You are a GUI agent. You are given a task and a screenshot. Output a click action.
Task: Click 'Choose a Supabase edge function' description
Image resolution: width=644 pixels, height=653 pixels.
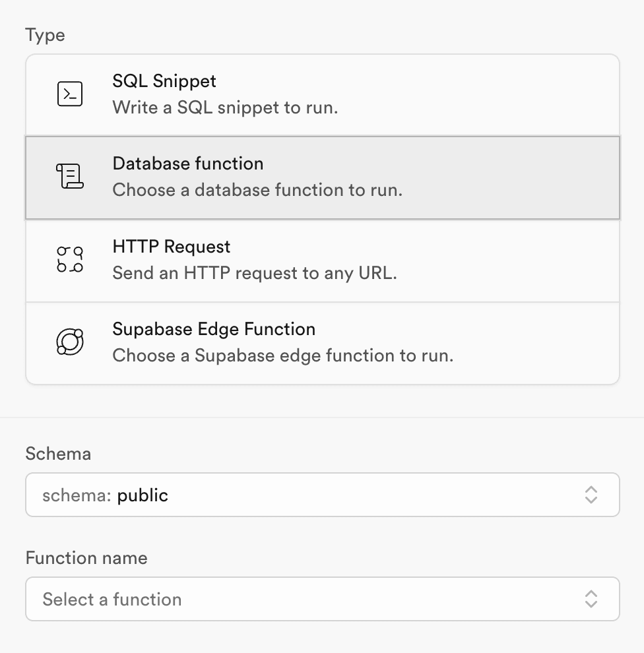point(283,356)
